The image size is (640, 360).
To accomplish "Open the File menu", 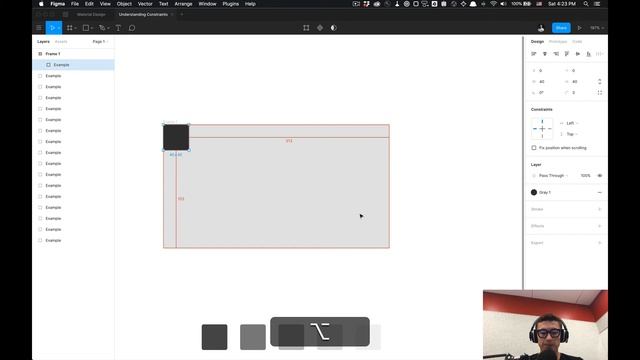I will 75,4.
